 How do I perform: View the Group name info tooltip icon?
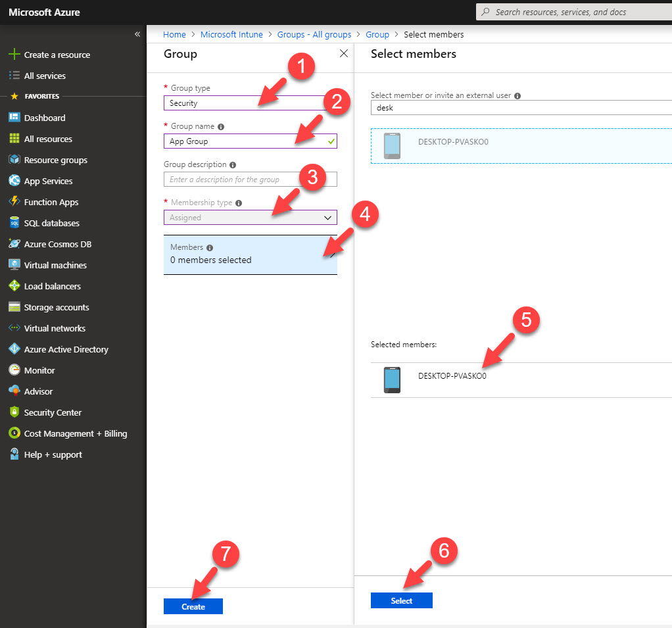[220, 126]
